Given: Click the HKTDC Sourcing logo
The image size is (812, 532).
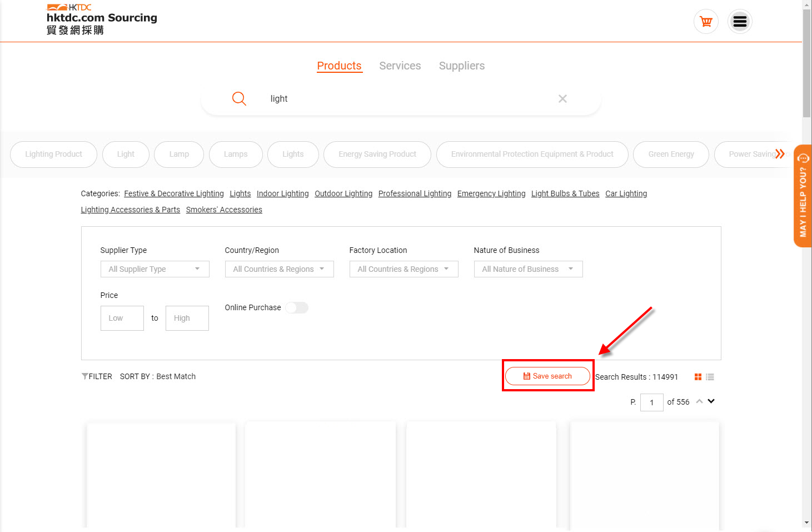Looking at the screenshot, I should point(102,19).
